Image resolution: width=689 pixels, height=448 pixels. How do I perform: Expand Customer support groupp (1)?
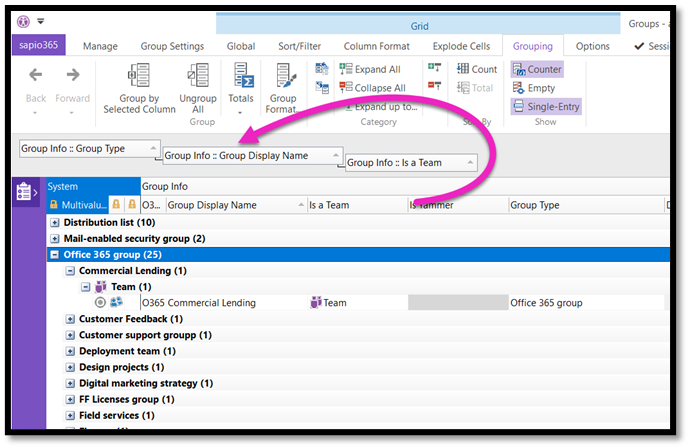coord(70,336)
